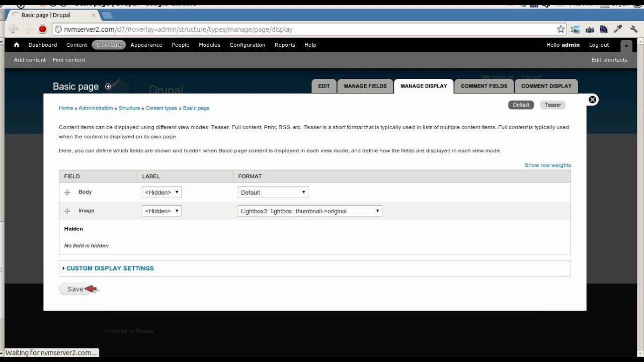
Task: Click Edit shortcuts link
Action: click(609, 60)
